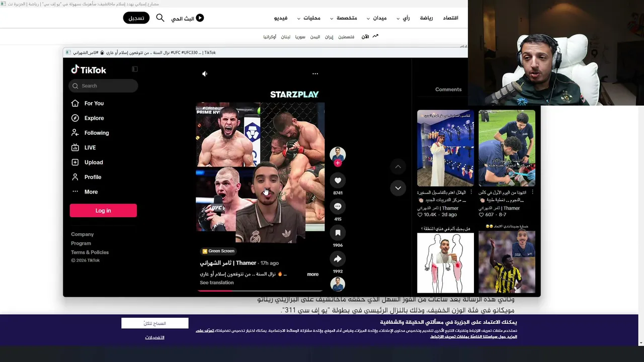Open the video author's avatar
The image size is (644, 362).
point(338,154)
